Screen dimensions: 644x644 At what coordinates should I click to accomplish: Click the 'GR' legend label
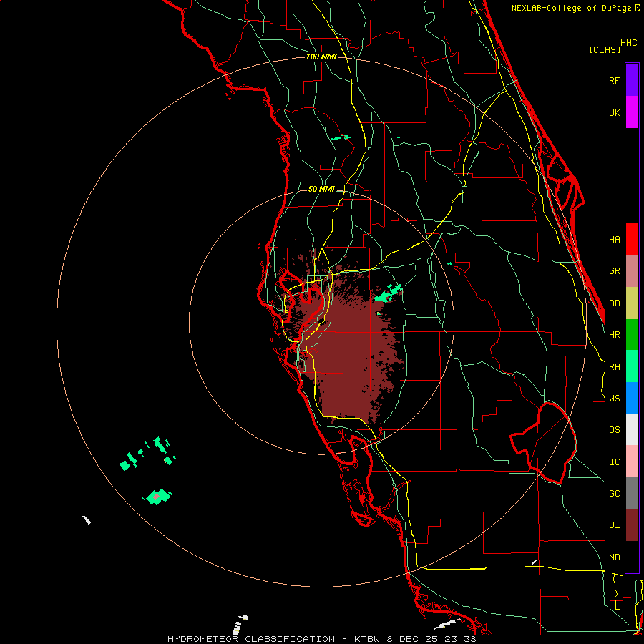(614, 271)
